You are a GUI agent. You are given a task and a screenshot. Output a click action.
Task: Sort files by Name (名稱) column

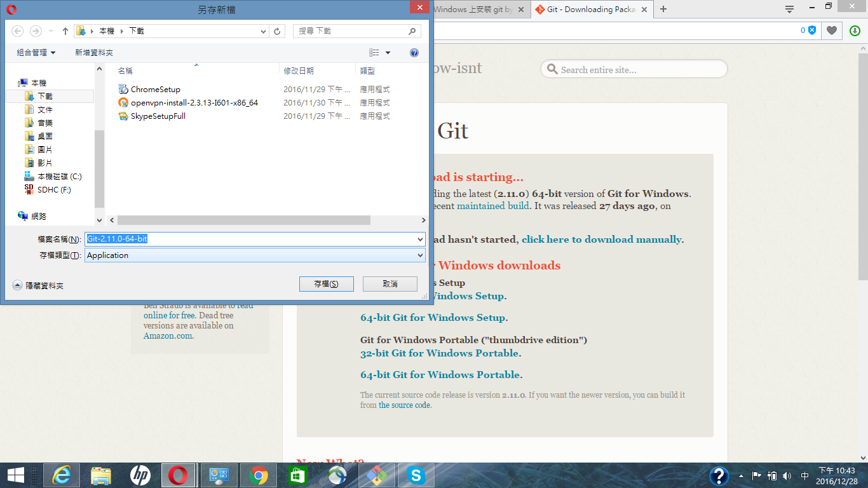125,71
